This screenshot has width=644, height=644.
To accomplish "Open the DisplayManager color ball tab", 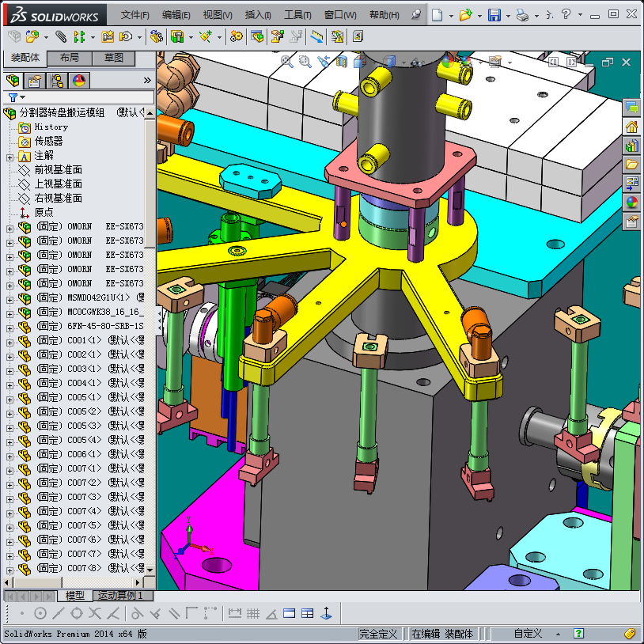I will (x=79, y=81).
